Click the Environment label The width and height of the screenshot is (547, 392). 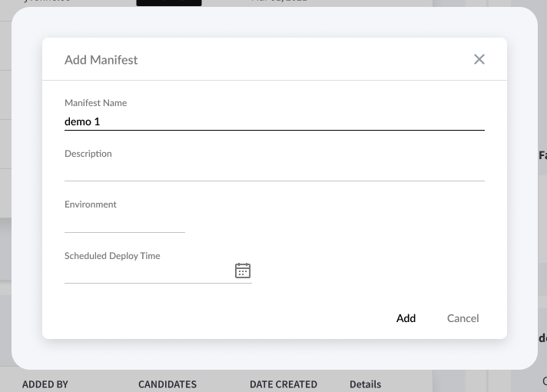tap(91, 204)
